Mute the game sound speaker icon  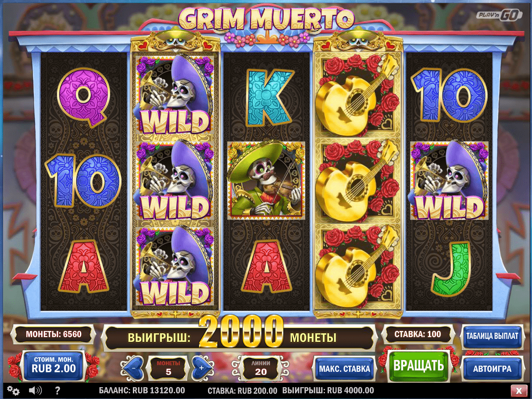35,390
